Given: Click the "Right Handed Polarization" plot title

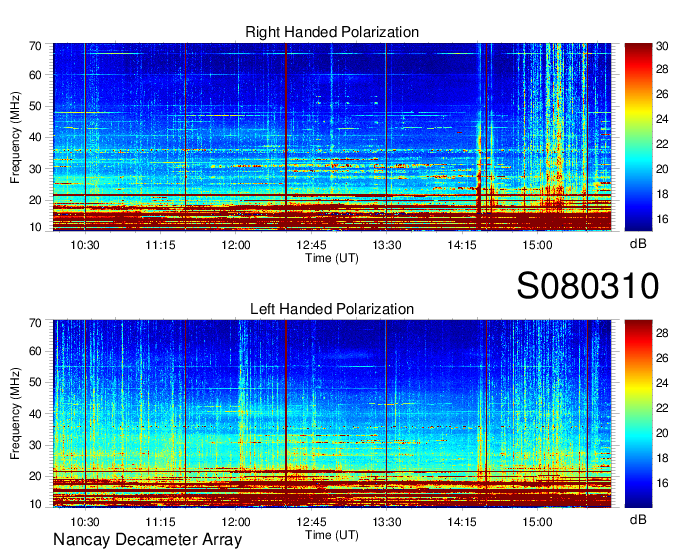Looking at the screenshot, I should click(332, 32).
